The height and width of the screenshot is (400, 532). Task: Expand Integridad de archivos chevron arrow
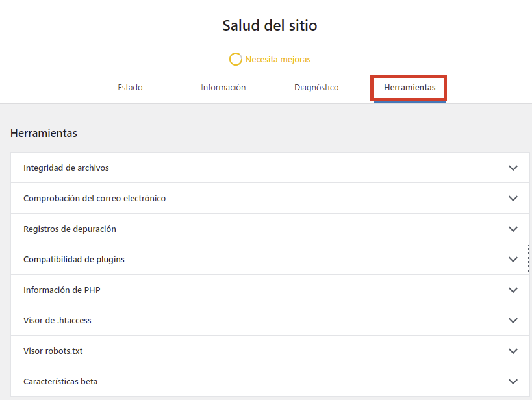click(513, 168)
